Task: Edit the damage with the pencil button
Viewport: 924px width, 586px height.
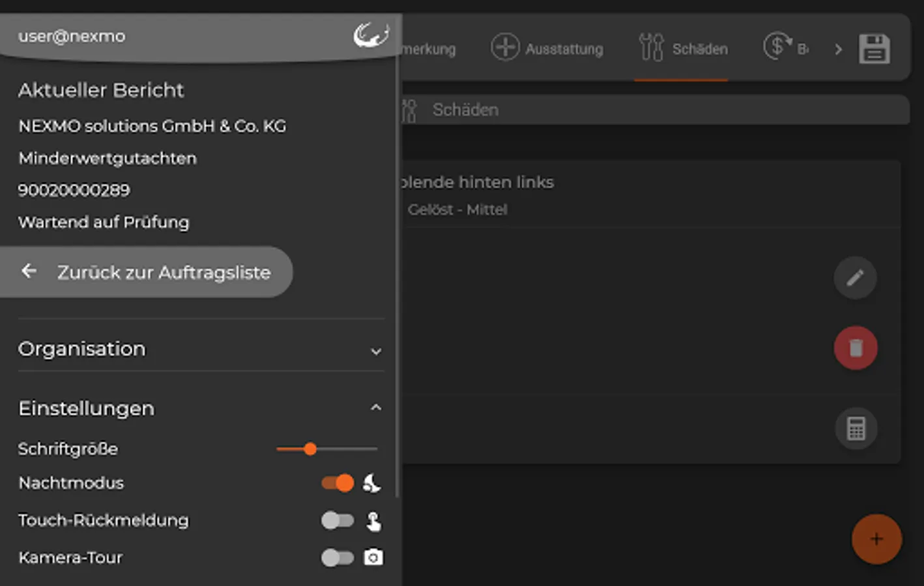Action: coord(855,278)
